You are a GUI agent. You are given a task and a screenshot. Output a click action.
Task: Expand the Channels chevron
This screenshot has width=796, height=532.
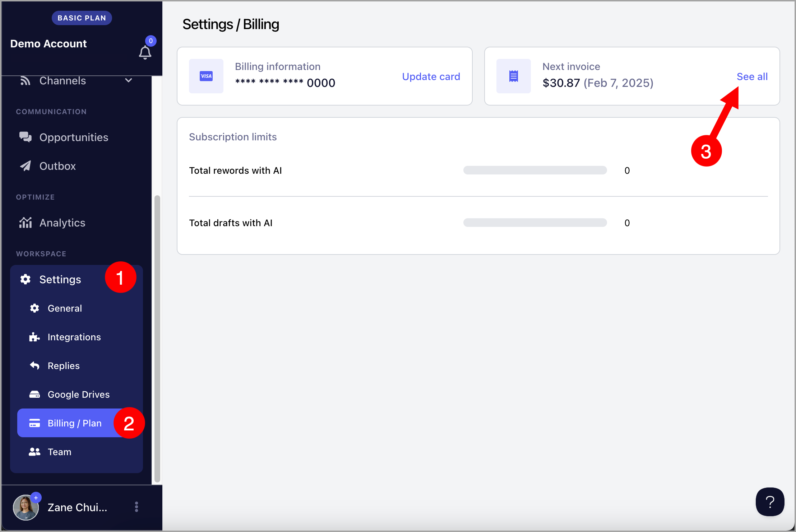pyautogui.click(x=129, y=80)
